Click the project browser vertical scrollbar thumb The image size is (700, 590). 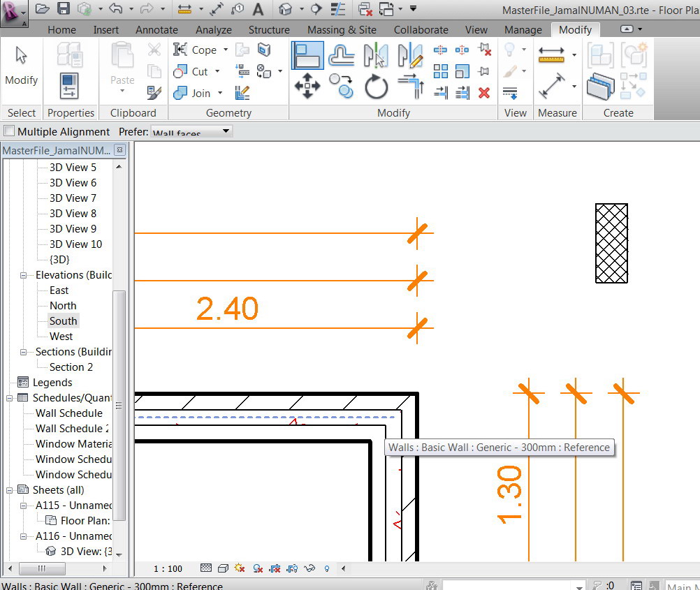tap(119, 405)
